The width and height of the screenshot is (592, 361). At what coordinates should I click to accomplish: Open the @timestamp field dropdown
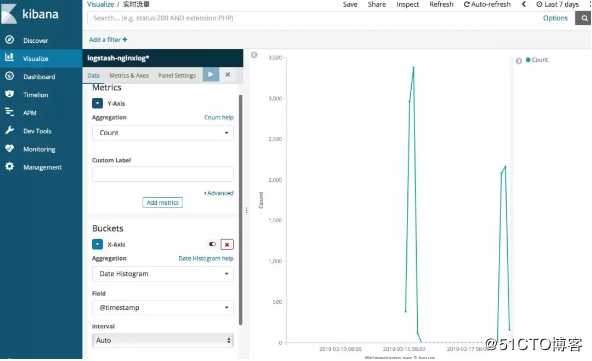pos(163,308)
